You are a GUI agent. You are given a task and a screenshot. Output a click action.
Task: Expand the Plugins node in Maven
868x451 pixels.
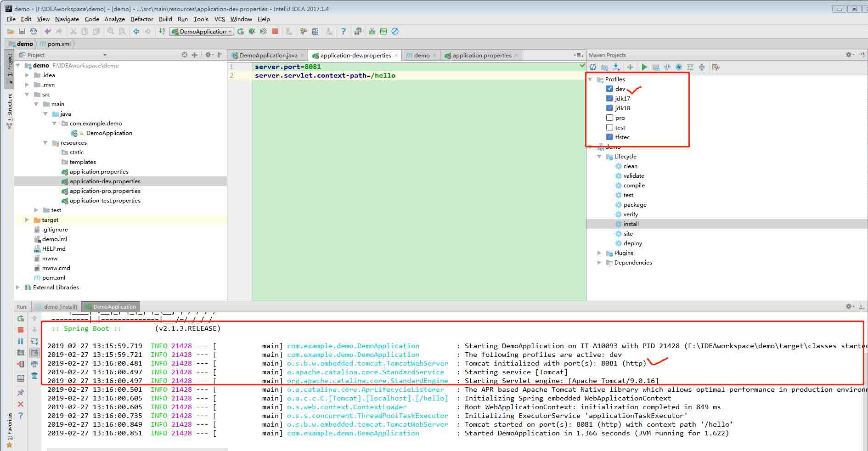pos(599,253)
